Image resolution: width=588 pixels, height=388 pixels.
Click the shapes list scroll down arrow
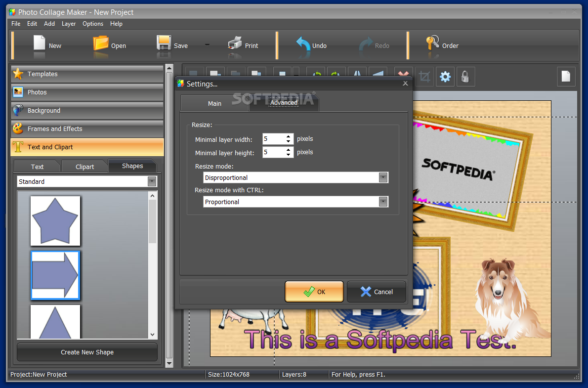pos(152,334)
